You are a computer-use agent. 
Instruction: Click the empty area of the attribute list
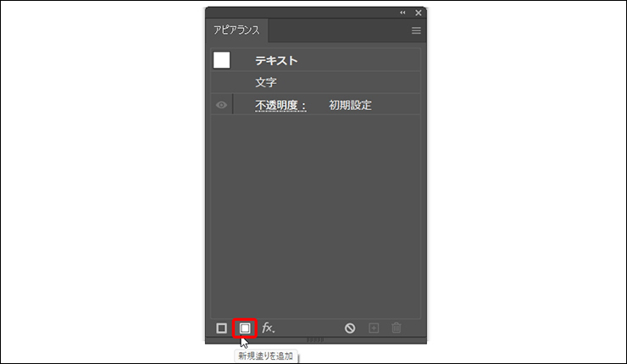click(x=315, y=212)
